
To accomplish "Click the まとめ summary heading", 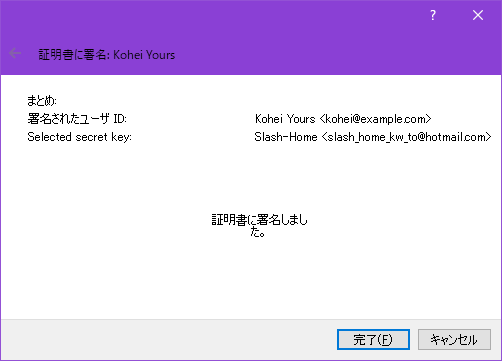I will [x=42, y=101].
